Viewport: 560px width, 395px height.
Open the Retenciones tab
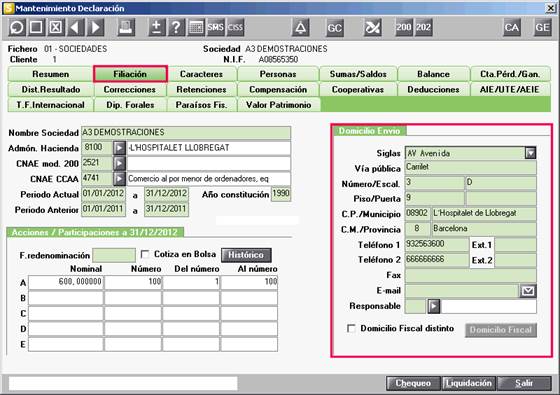pyautogui.click(x=201, y=89)
